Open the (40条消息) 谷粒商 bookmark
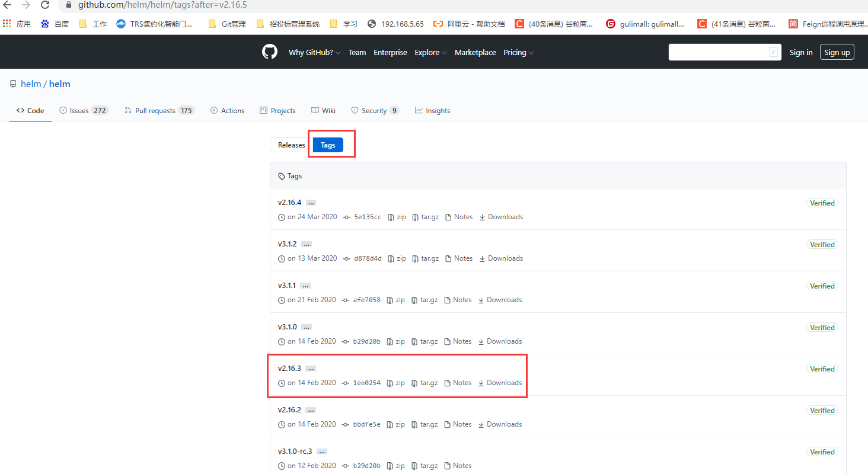Image resolution: width=868 pixels, height=474 pixels. point(554,24)
